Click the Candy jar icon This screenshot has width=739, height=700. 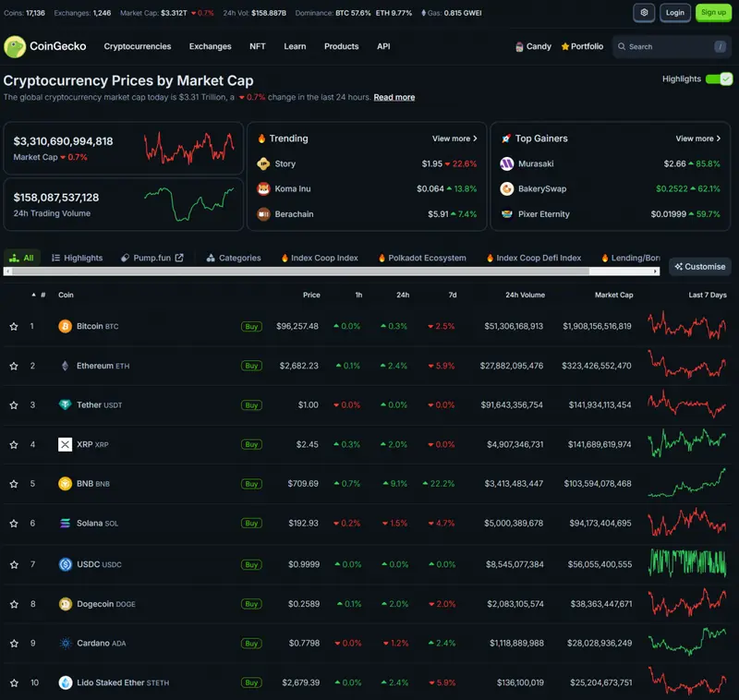519,46
